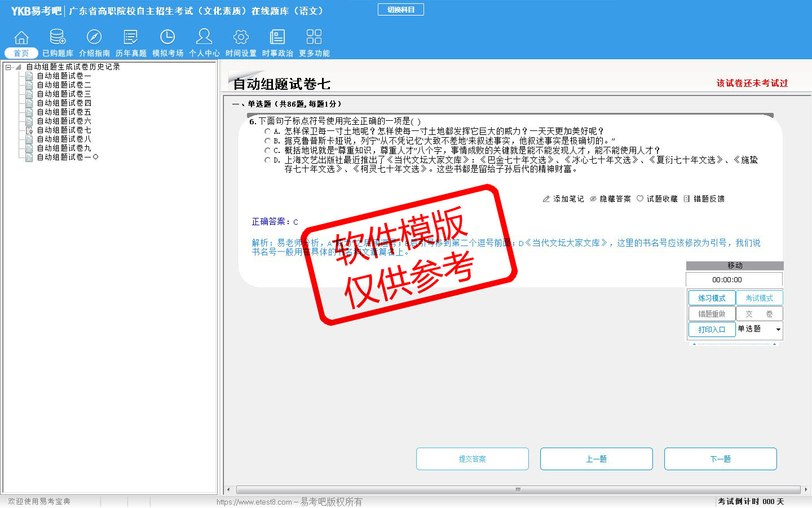Choose option D radio button
812x508 pixels.
point(267,160)
